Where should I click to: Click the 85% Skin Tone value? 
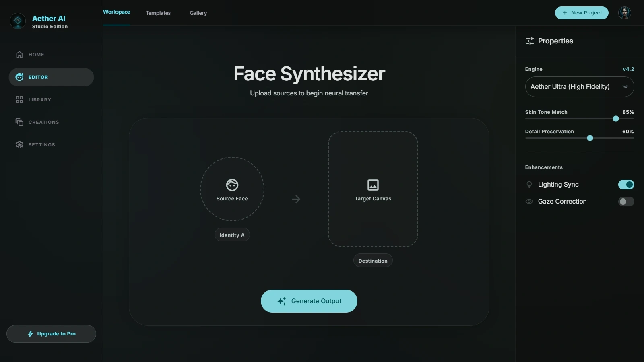[628, 112]
